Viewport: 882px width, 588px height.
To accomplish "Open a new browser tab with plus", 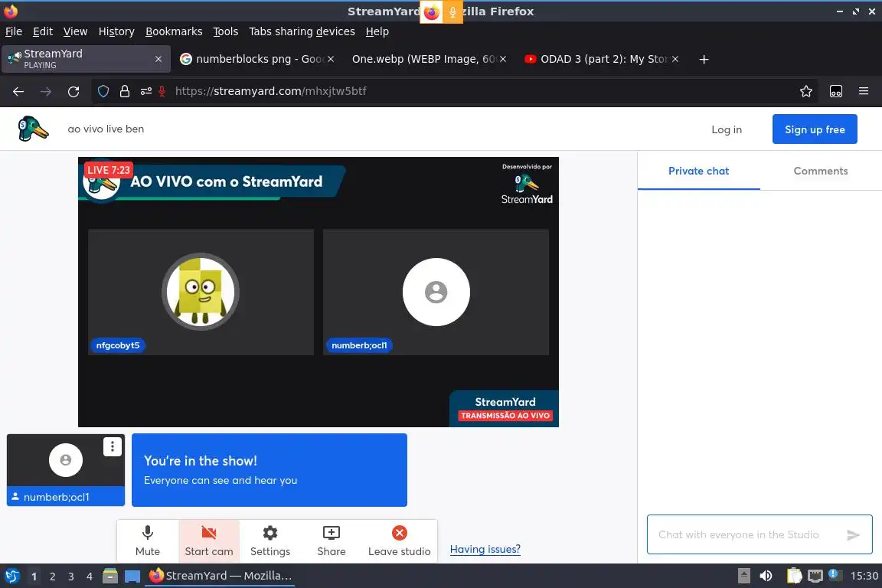I will [704, 59].
